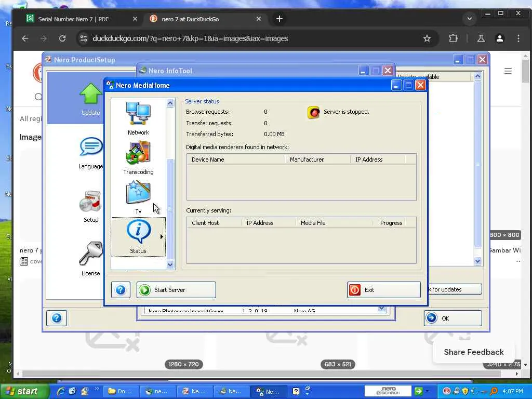Screen dimensions: 532x399
Task: Click the Client Host column header
Action: click(214, 223)
